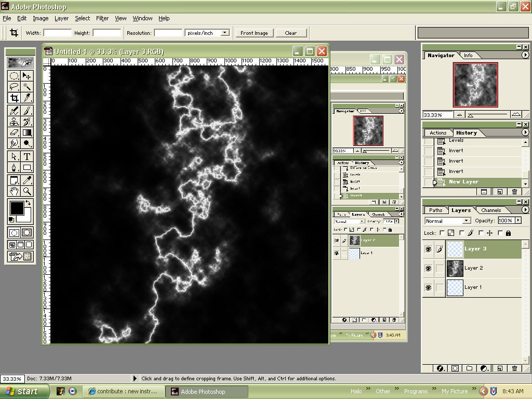532x399 pixels.
Task: Click the Clear button in options bar
Action: pos(291,32)
